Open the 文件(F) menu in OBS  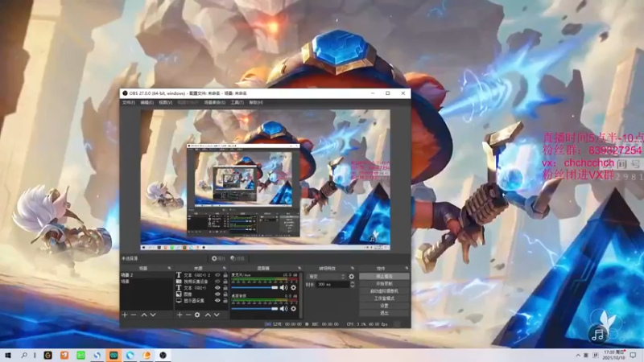click(x=129, y=103)
